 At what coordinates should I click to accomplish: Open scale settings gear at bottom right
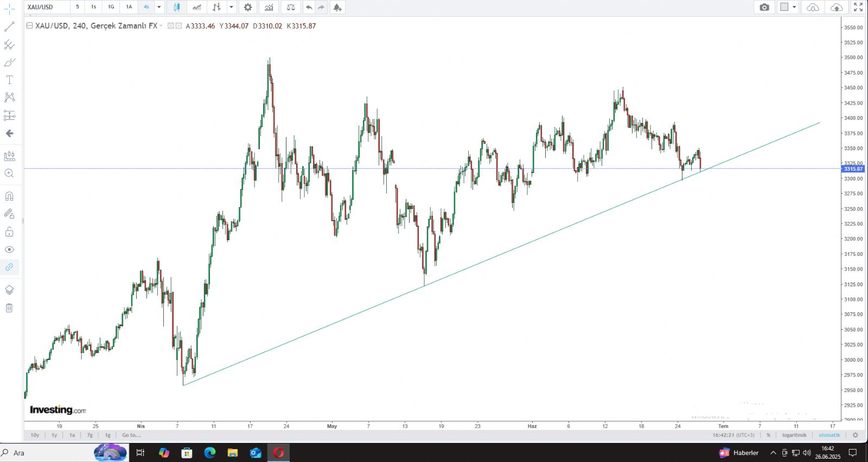click(856, 435)
